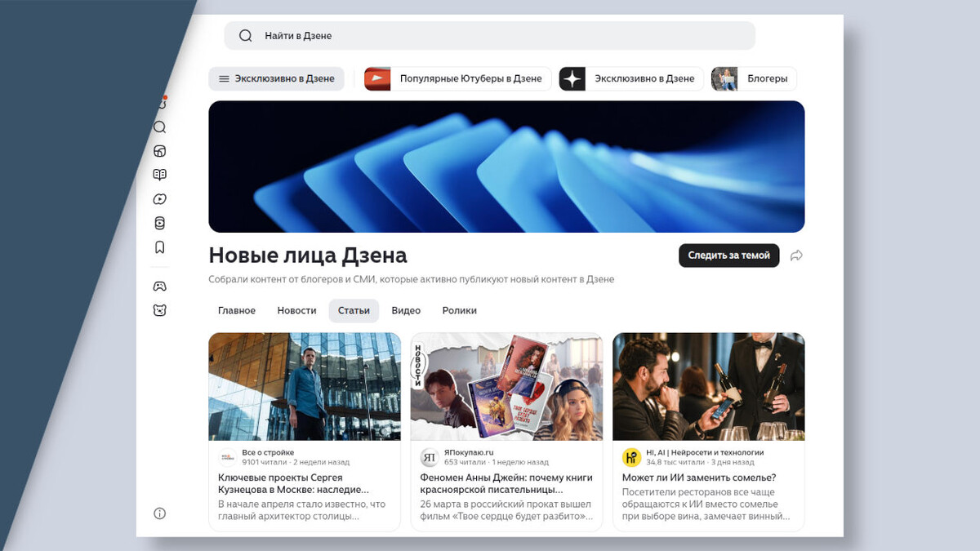Viewport: 980px width, 551px height.
Task: Open headline Ключевые проекты Сергея Кузнецова в Москве
Action: coord(294,483)
